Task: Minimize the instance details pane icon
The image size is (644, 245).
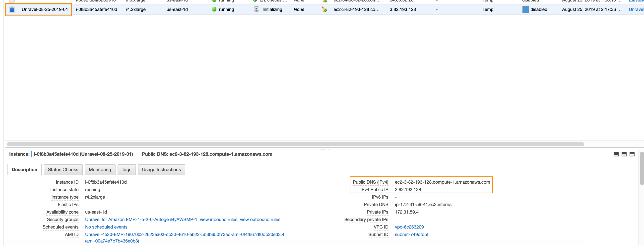Action: (x=616, y=154)
